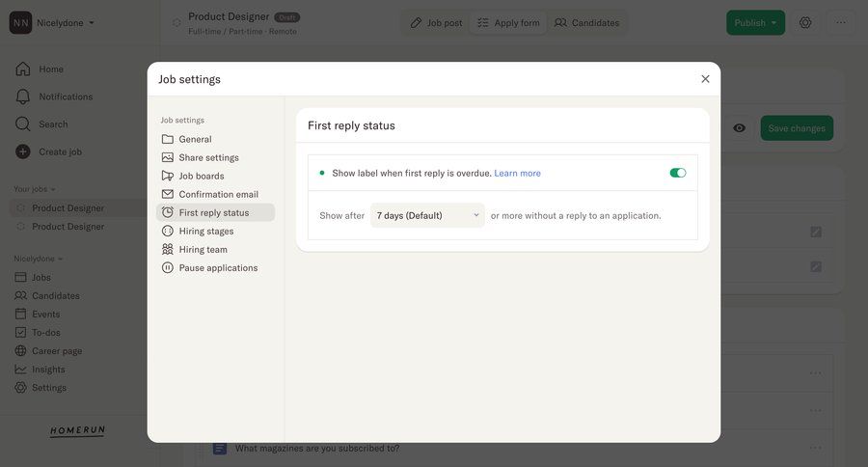
Task: Open the settings gear in top bar
Action: point(805,23)
